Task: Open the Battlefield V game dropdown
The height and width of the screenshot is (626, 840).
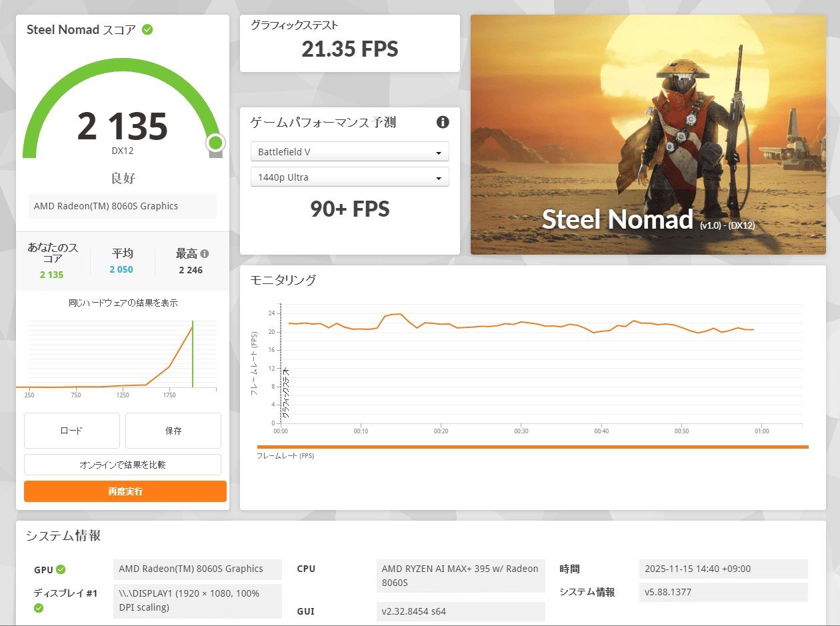Action: click(x=349, y=152)
